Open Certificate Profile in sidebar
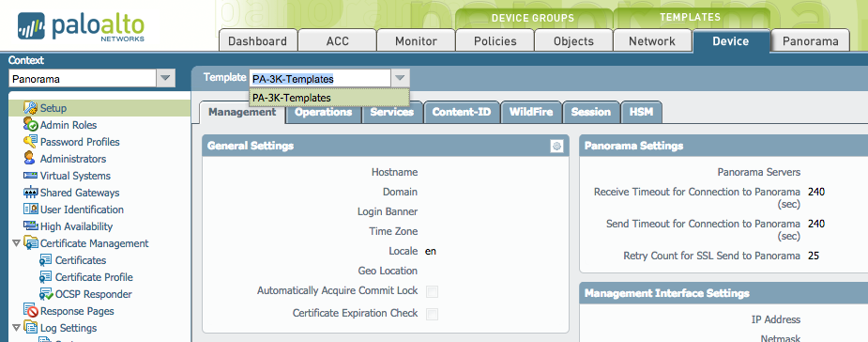Screen dimensions: 868x342 94,277
